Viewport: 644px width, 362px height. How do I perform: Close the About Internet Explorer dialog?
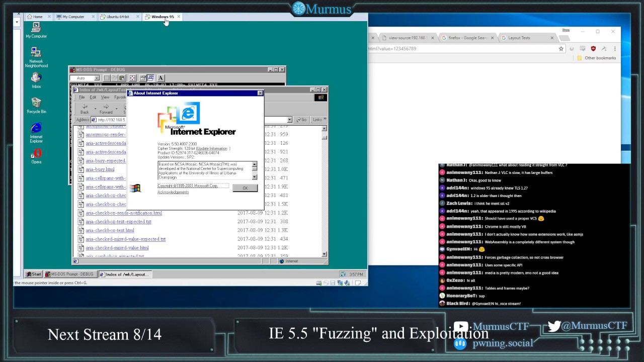[x=260, y=93]
